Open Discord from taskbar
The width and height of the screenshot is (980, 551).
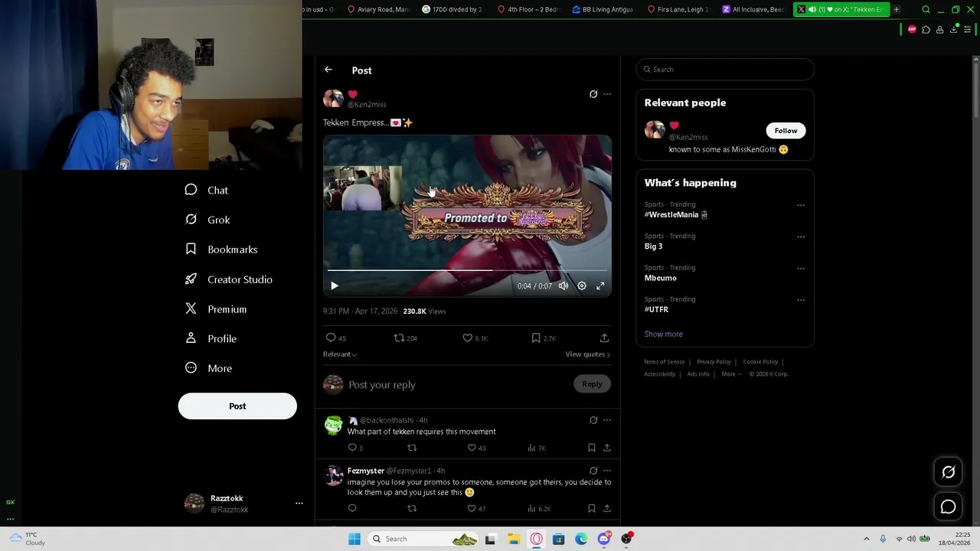tap(604, 539)
